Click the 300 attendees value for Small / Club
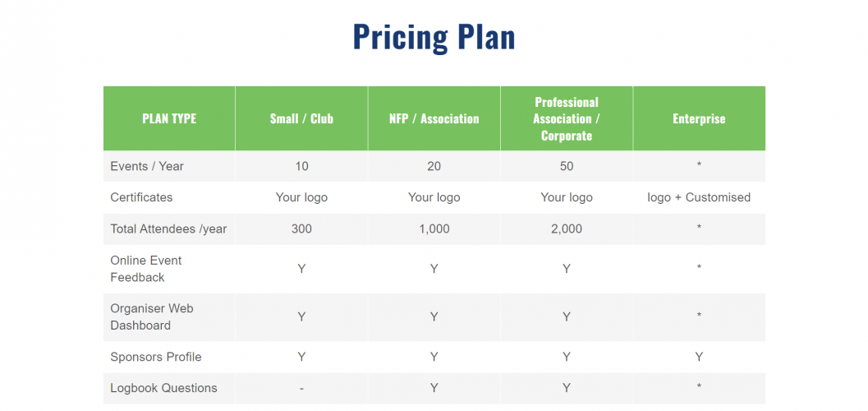Screen dimensions: 868x411 point(301,229)
